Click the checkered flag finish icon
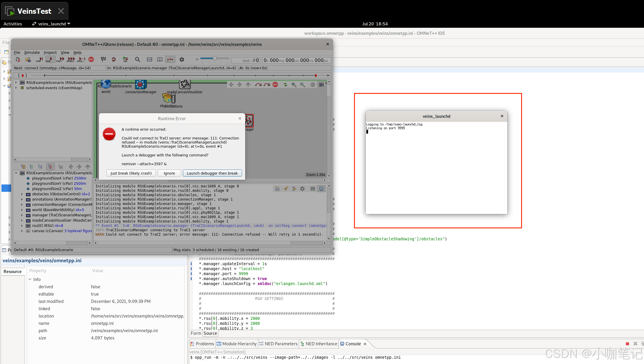 pos(103,59)
